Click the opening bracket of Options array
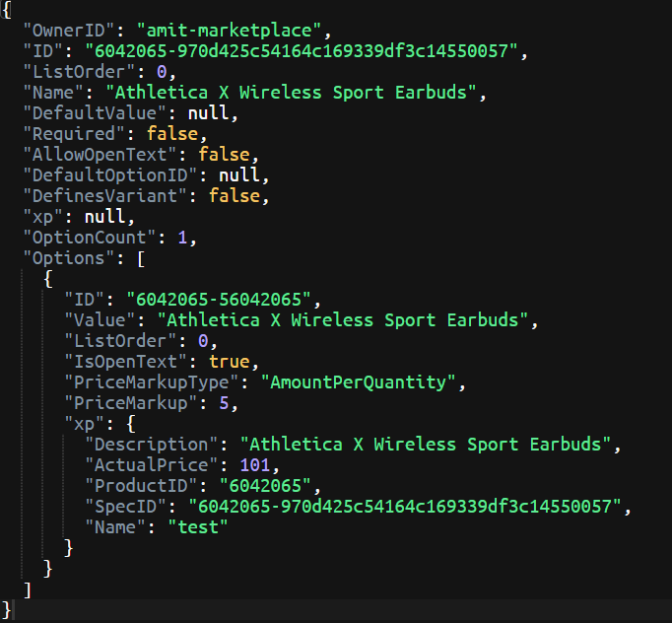Viewport: 672px width, 623px height. coord(141,258)
